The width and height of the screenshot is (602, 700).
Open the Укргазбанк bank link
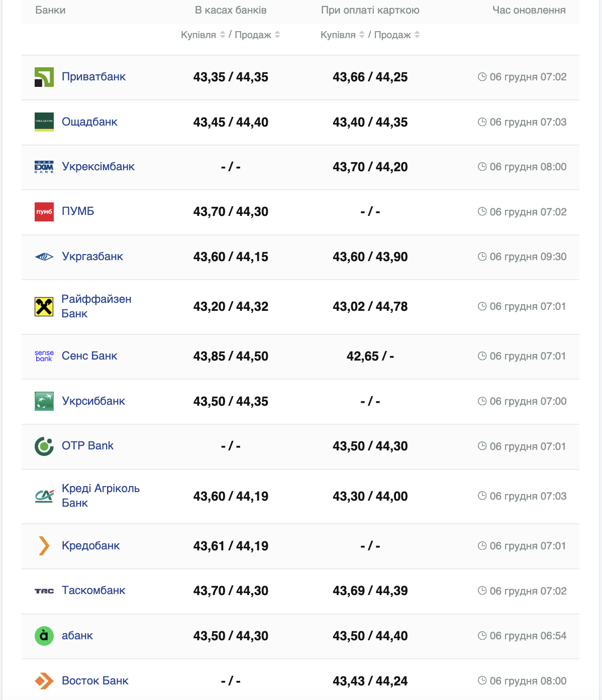click(x=92, y=257)
